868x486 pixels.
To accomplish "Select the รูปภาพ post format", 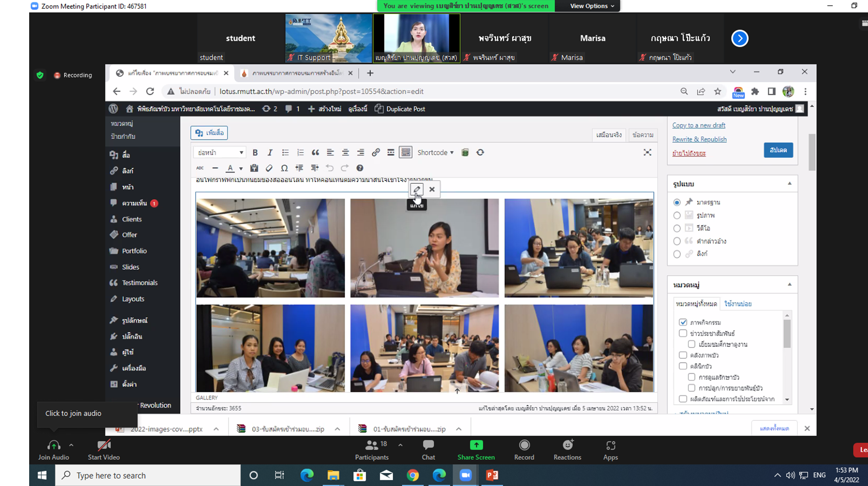I will tap(677, 215).
